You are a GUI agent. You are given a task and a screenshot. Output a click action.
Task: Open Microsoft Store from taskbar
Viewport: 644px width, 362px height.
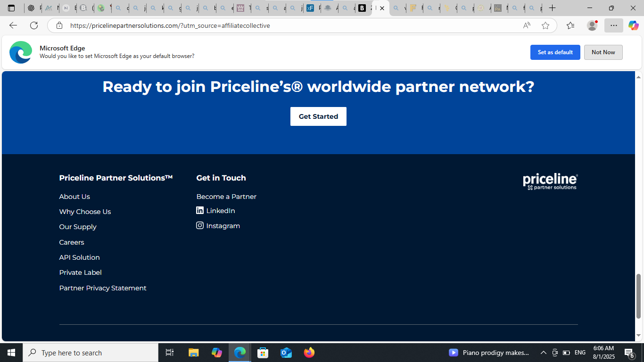point(263,353)
